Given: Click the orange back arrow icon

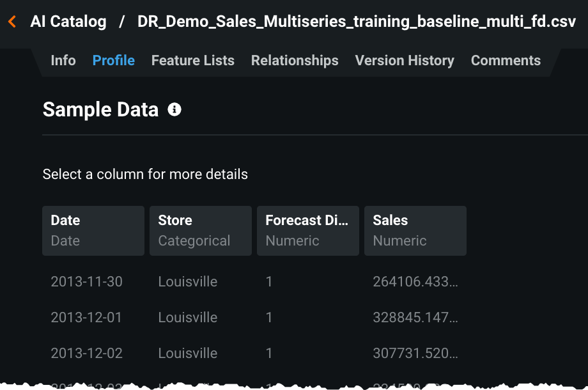Looking at the screenshot, I should coord(12,22).
